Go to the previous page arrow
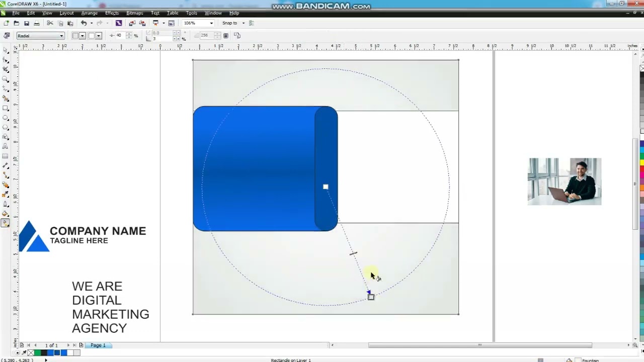Image resolution: width=644 pixels, height=362 pixels. pos(35,345)
